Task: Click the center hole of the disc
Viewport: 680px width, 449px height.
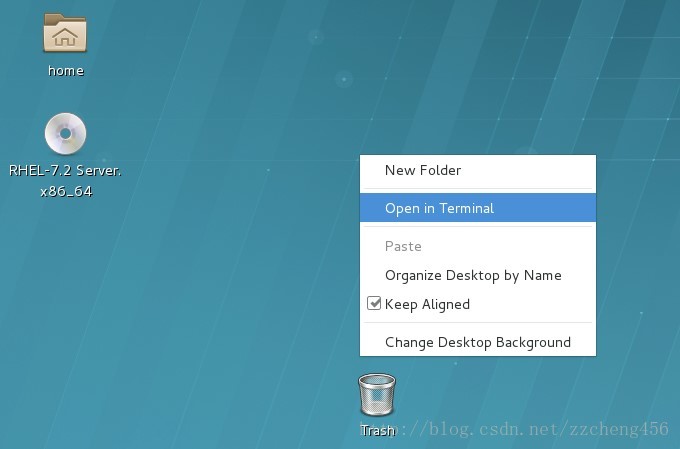Action: pyautogui.click(x=65, y=134)
